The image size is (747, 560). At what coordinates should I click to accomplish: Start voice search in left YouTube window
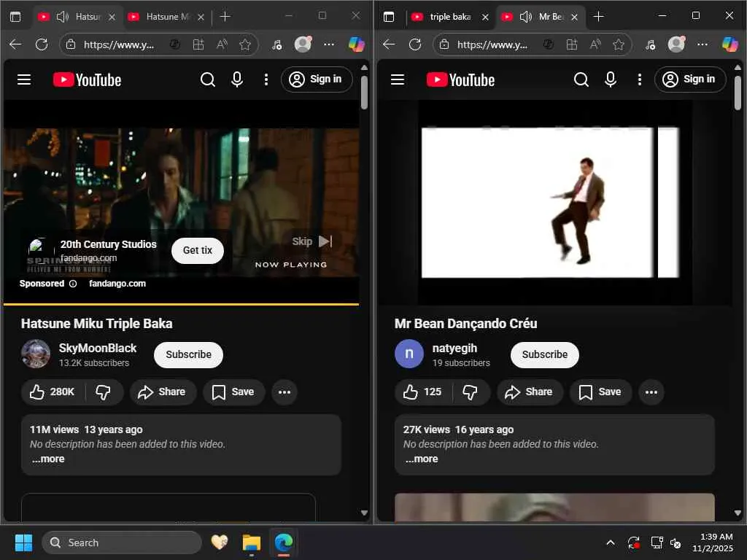237,79
